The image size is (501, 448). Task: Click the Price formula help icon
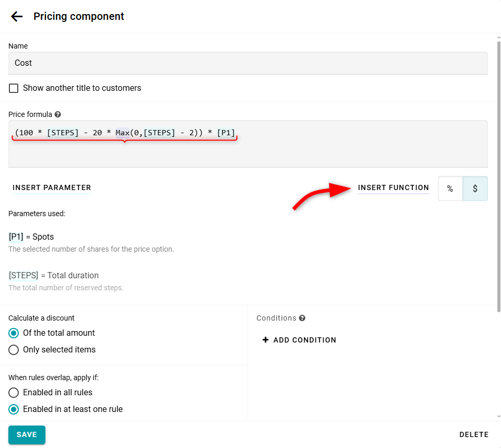click(x=57, y=114)
